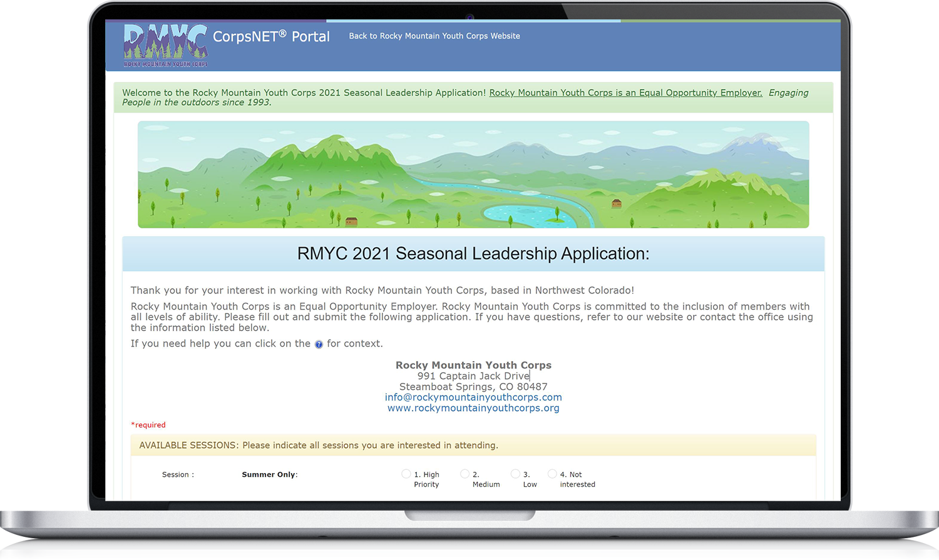
Task: Click the Summer Only label
Action: [x=270, y=475]
